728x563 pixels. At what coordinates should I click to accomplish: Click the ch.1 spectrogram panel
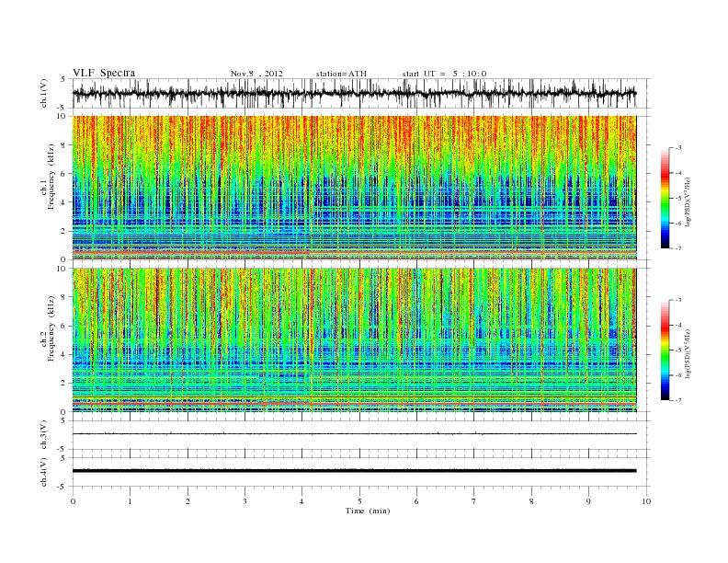tap(354, 187)
